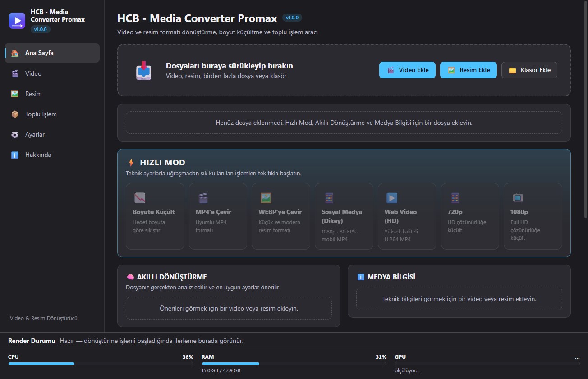
Task: Click the picture icon on WEBP'ye Çevir card
Action: click(266, 198)
